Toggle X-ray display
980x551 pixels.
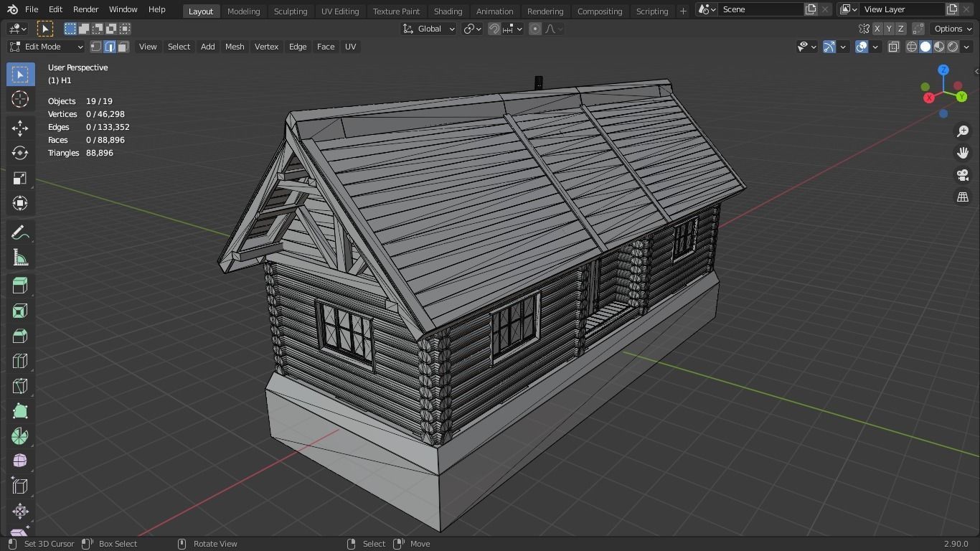894,47
